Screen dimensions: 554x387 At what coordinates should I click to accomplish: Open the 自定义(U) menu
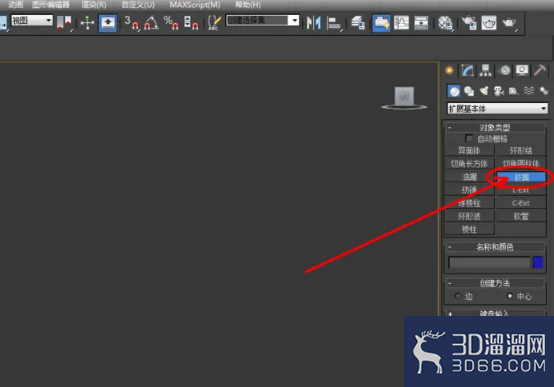[138, 5]
